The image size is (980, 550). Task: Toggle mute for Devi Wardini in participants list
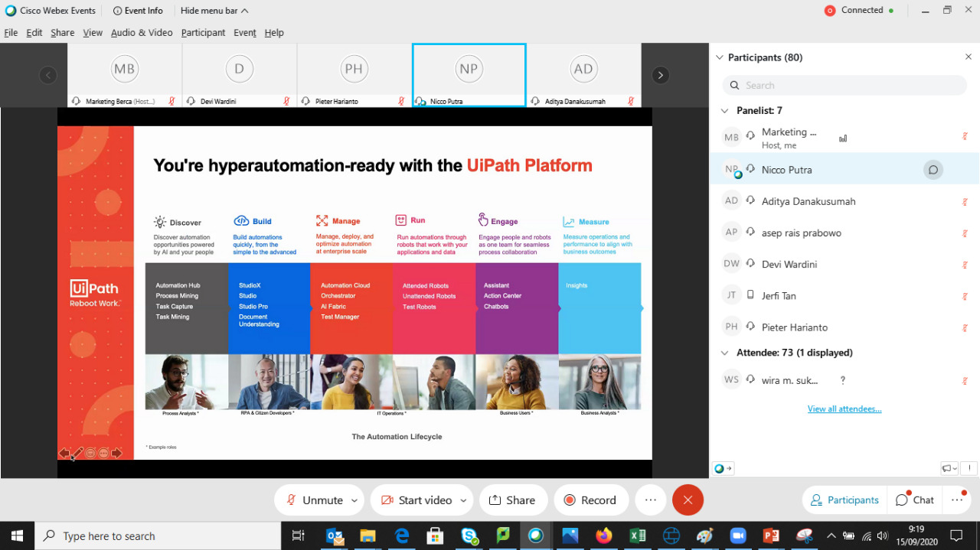click(965, 264)
